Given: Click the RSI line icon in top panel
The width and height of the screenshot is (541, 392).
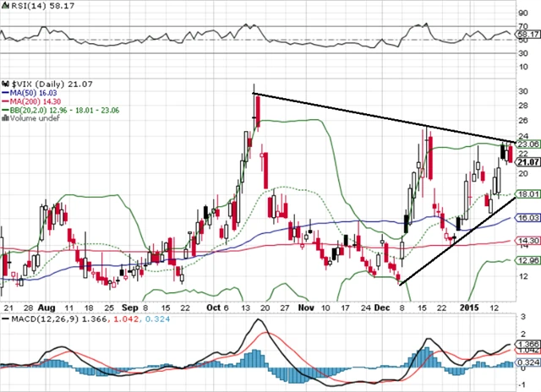Looking at the screenshot, I should [5, 5].
